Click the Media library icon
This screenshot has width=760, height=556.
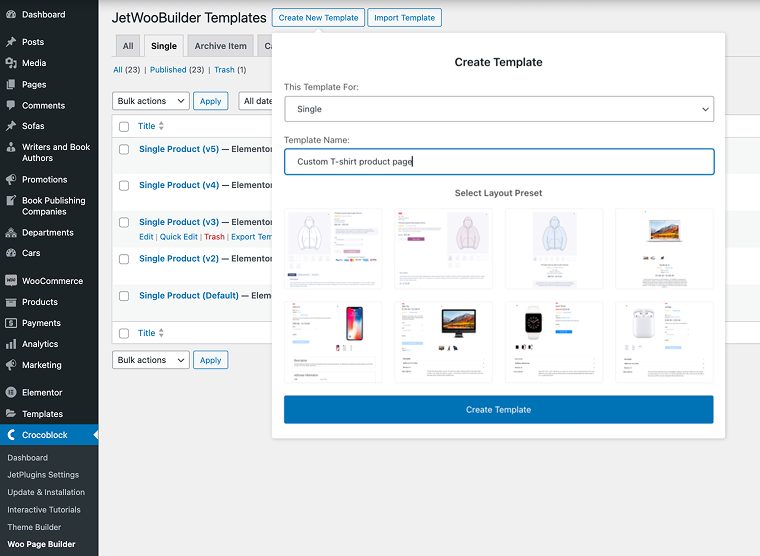point(11,63)
